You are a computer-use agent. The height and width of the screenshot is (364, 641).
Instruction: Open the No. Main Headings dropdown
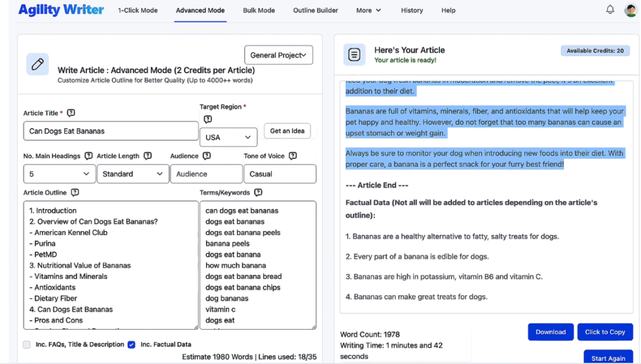pos(59,174)
